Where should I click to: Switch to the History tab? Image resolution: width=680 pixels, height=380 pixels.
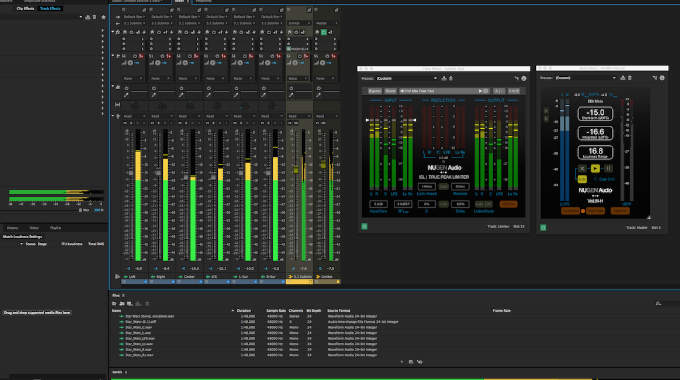click(12, 228)
